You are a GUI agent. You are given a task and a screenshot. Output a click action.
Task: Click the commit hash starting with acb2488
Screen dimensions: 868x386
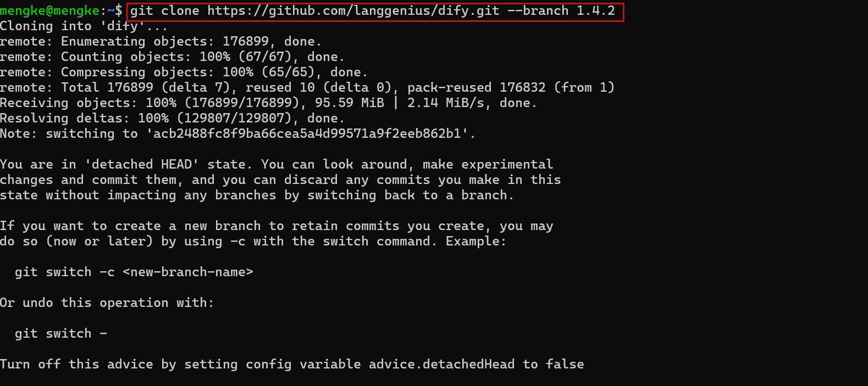point(307,134)
